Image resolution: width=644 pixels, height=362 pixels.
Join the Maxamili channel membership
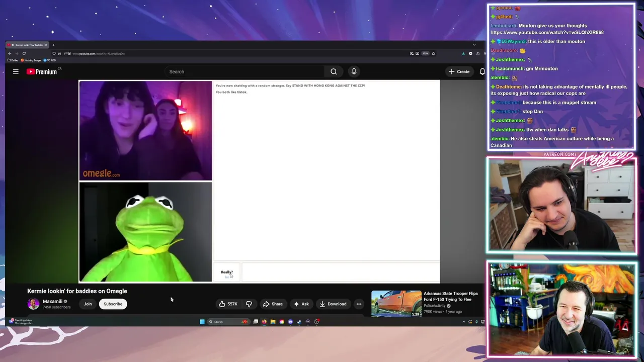click(x=88, y=304)
